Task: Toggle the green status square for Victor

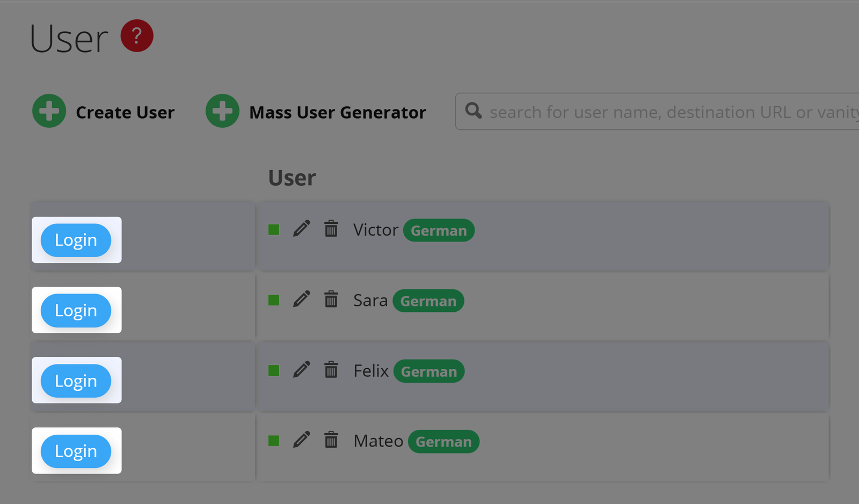Action: 274,230
